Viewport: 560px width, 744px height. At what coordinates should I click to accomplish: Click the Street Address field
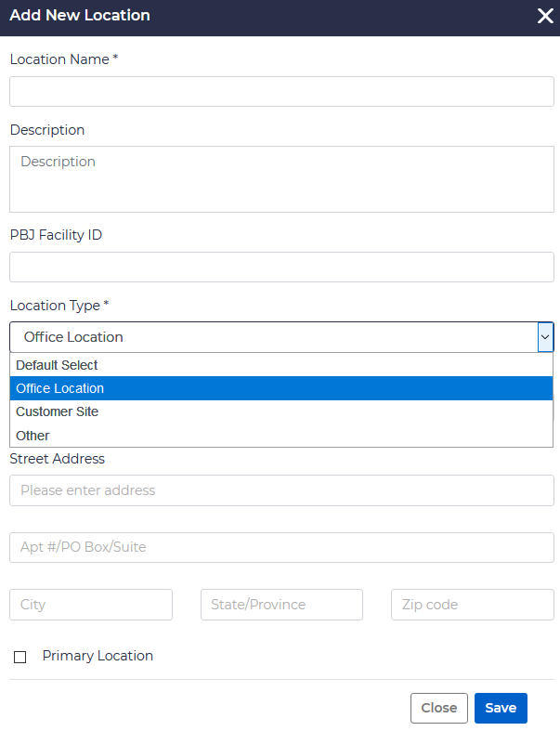point(279,490)
